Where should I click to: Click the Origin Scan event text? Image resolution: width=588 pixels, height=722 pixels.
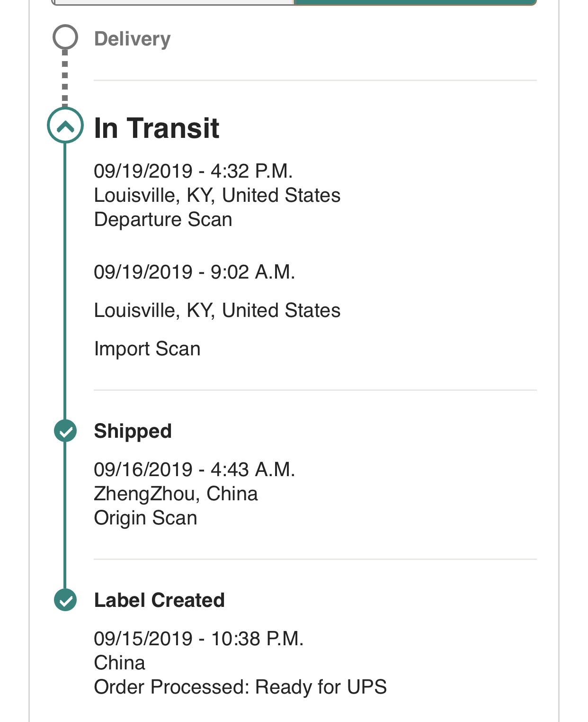point(146,518)
